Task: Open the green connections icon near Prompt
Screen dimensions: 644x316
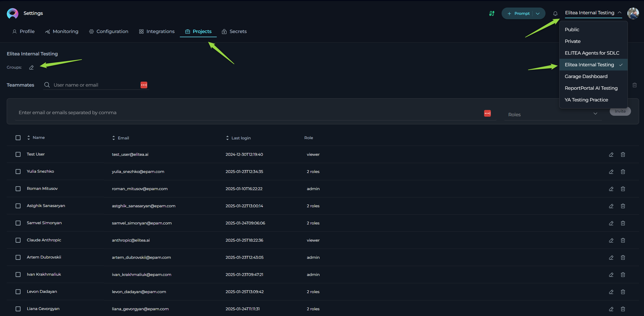Action: point(492,13)
